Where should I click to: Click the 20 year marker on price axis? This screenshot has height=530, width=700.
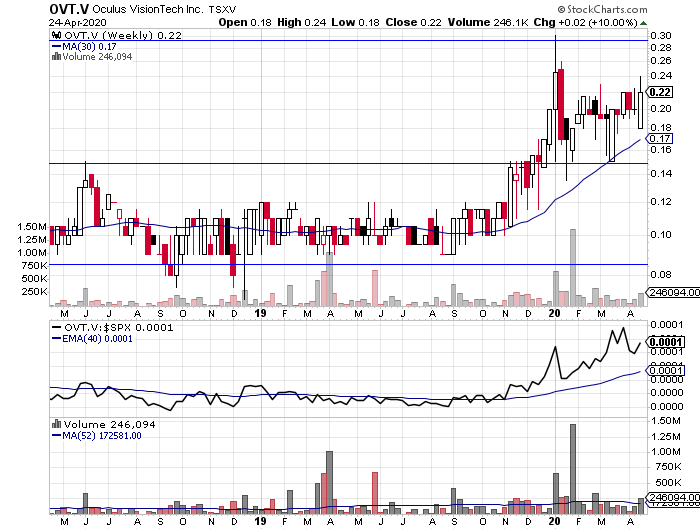pyautogui.click(x=554, y=313)
